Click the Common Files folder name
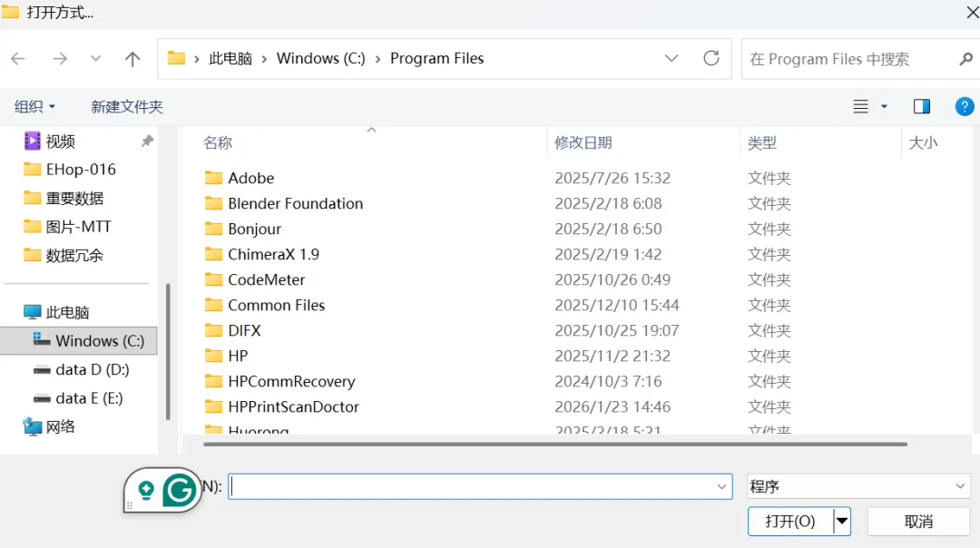Screen dimensions: 980x548 (276, 305)
